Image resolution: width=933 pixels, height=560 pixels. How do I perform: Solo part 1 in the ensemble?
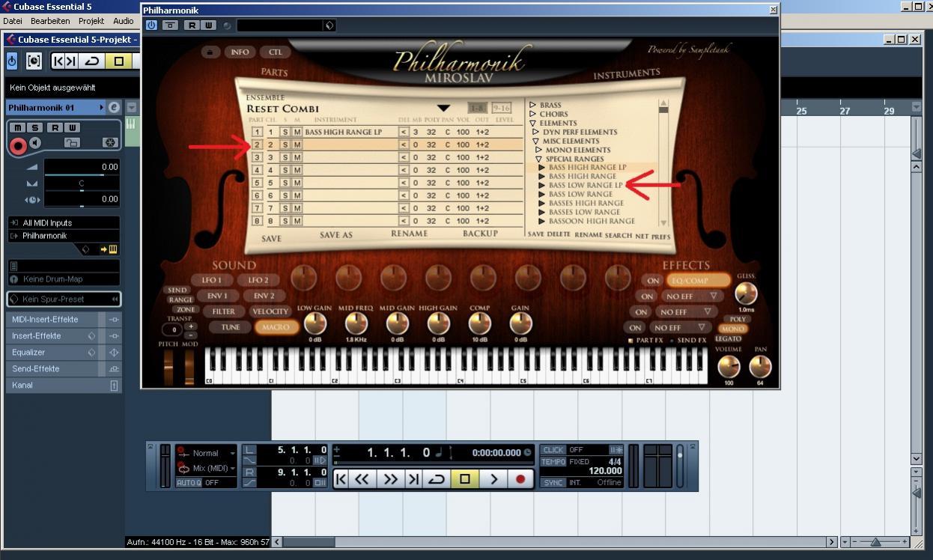[x=285, y=133]
